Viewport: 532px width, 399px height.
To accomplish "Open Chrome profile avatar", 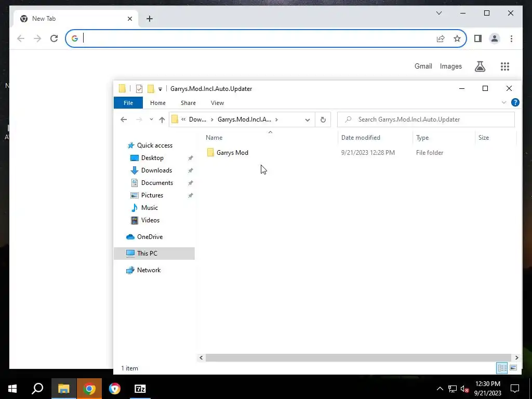I will [495, 38].
